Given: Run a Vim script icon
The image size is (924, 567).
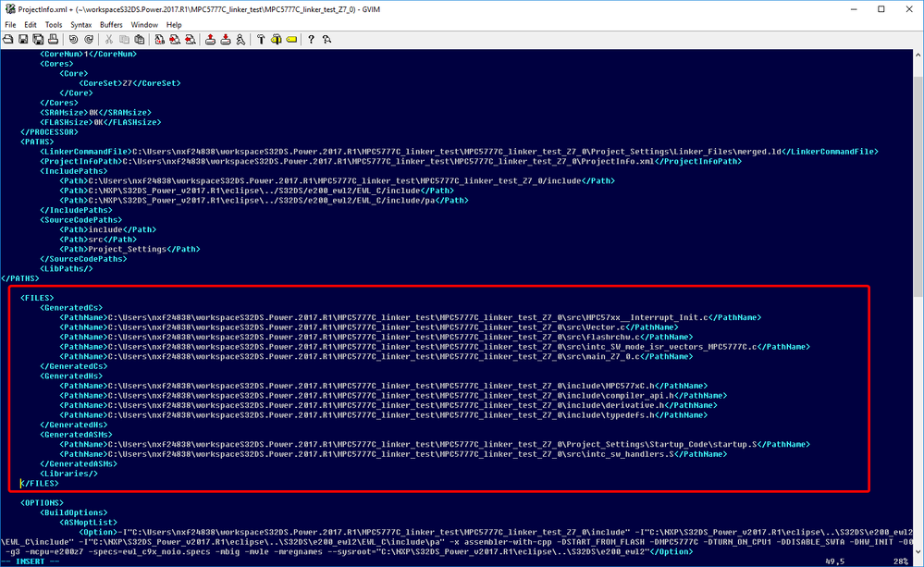Looking at the screenshot, I should [x=241, y=40].
